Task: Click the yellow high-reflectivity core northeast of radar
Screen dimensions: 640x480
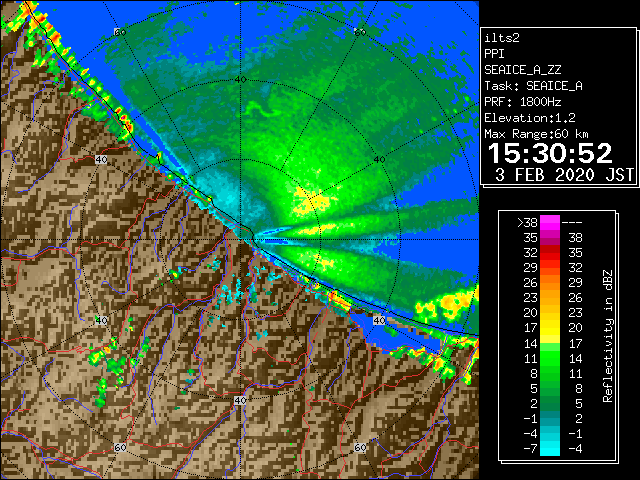Action: 311,200
